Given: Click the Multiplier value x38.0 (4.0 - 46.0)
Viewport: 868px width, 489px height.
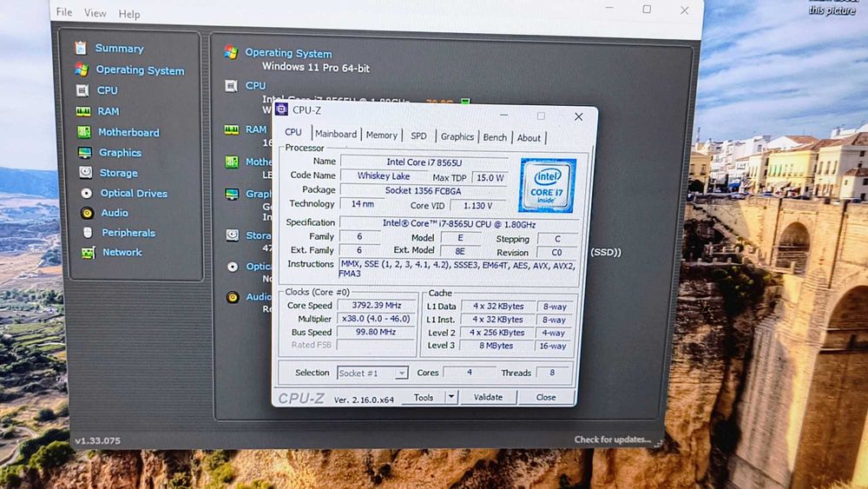Looking at the screenshot, I should pos(376,319).
